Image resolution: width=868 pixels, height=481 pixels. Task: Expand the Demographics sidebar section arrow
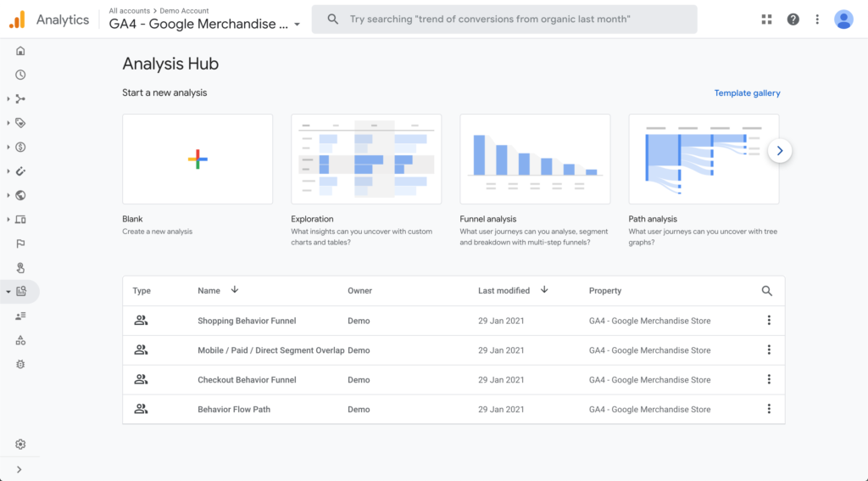[x=8, y=195]
